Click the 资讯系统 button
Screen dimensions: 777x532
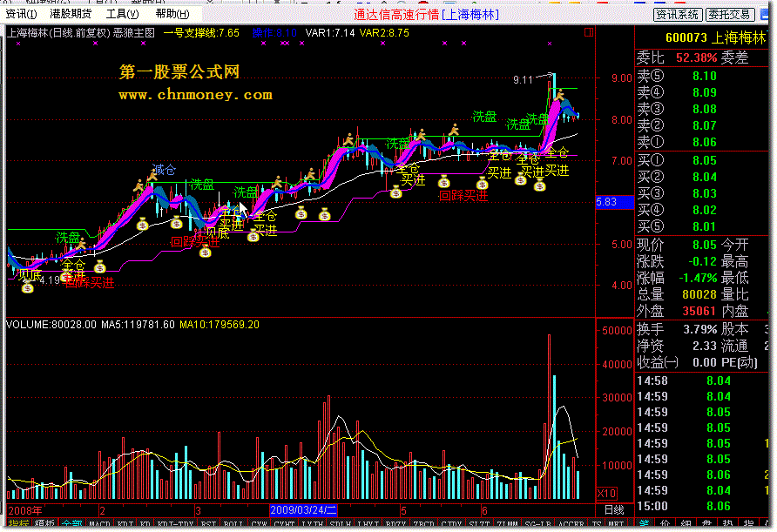tap(677, 14)
